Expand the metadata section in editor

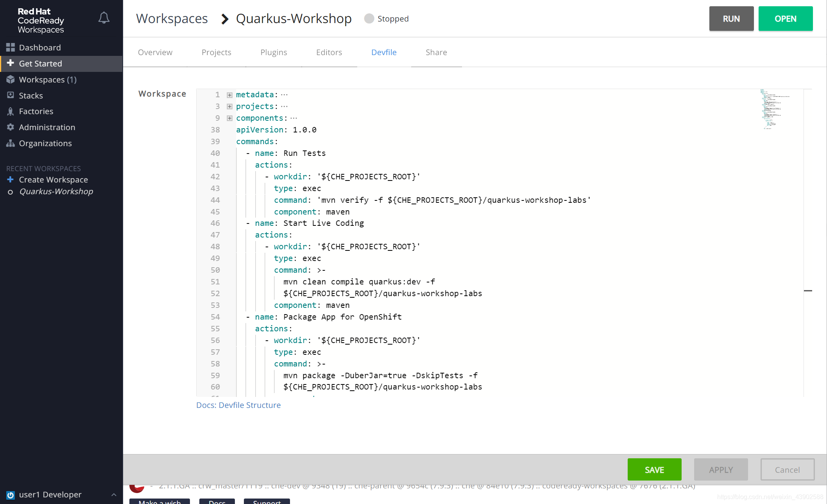coord(230,95)
